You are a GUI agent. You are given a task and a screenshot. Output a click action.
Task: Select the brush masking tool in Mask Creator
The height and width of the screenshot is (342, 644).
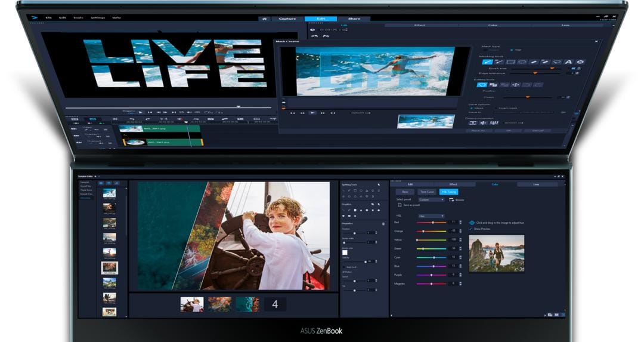click(487, 61)
